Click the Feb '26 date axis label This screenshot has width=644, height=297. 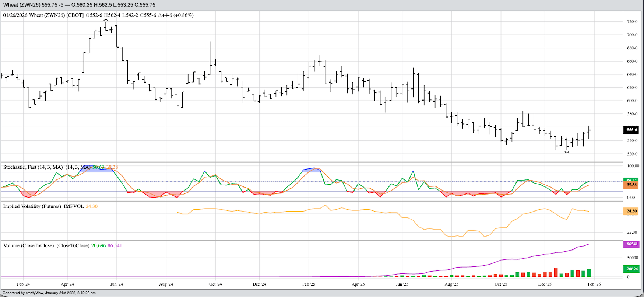point(594,284)
